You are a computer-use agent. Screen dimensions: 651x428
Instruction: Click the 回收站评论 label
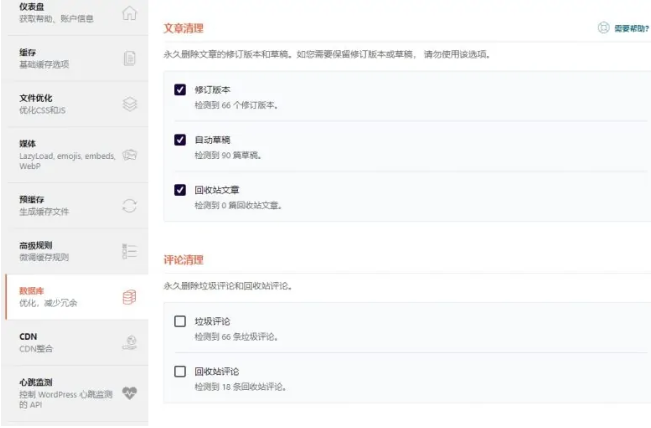[x=217, y=371]
